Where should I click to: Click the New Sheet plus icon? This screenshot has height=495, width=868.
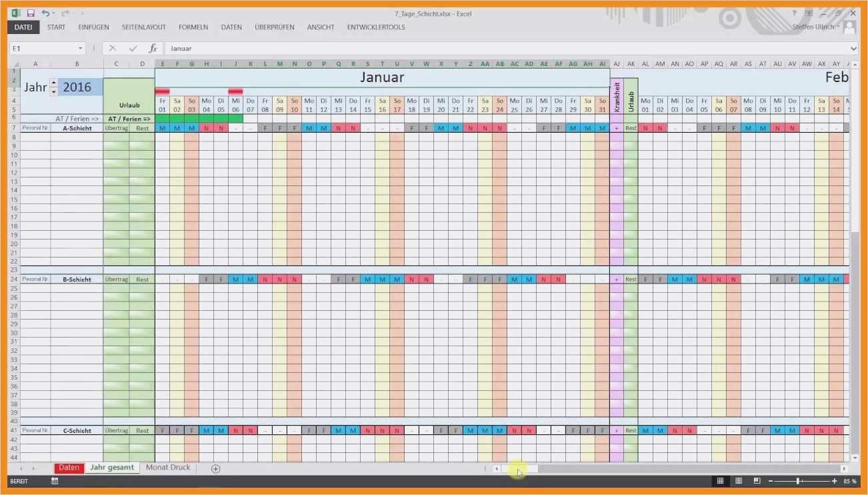point(215,469)
